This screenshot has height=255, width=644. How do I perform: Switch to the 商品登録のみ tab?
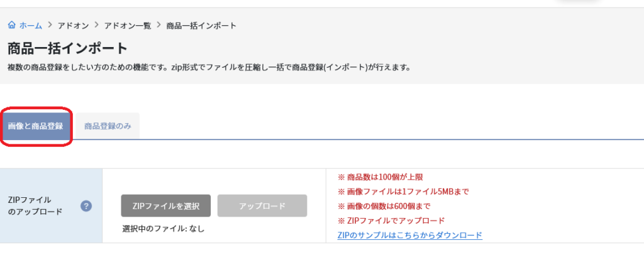pos(108,126)
